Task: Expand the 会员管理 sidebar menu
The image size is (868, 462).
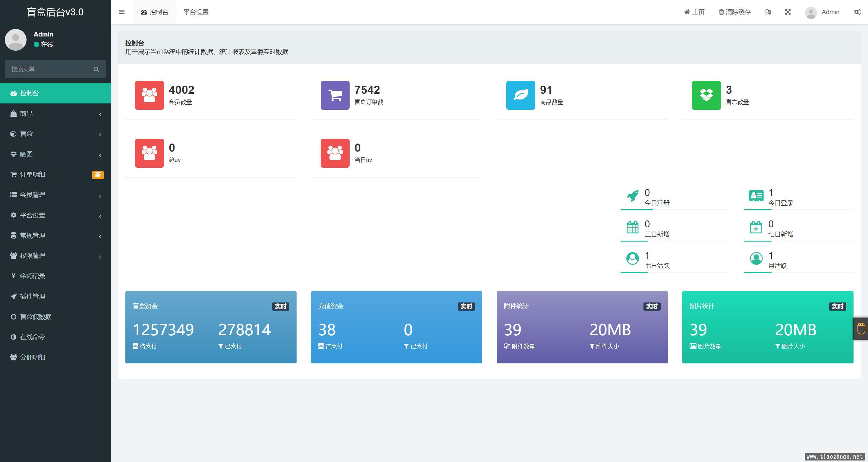Action: click(x=55, y=195)
